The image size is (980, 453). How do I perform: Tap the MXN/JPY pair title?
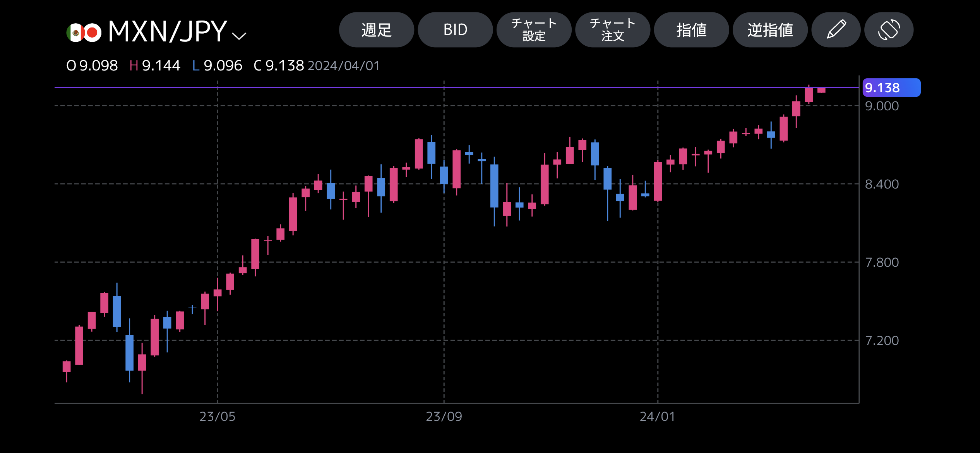167,31
